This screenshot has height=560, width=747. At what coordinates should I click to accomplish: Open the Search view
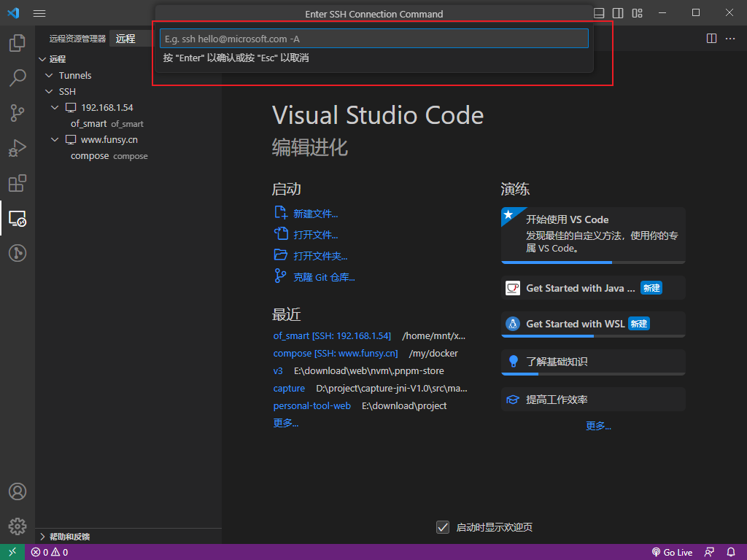pyautogui.click(x=18, y=77)
